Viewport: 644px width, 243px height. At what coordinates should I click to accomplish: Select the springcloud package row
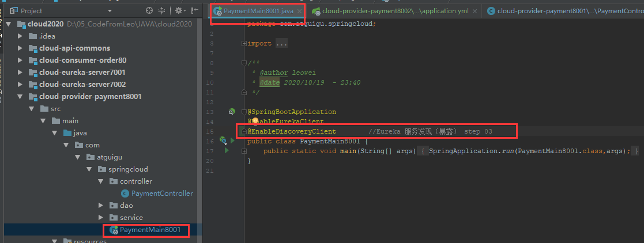pyautogui.click(x=103, y=169)
